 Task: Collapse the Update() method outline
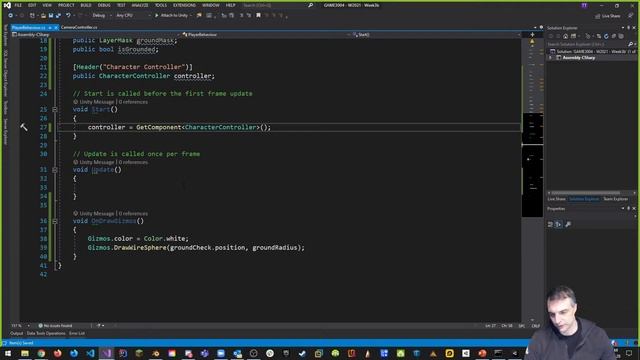coord(55,170)
